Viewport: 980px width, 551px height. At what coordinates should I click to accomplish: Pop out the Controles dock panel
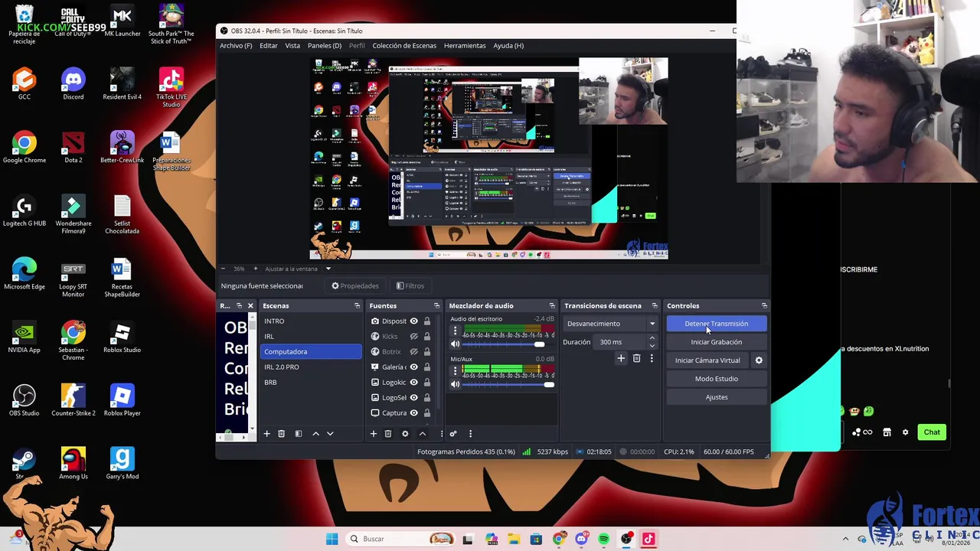tap(764, 306)
